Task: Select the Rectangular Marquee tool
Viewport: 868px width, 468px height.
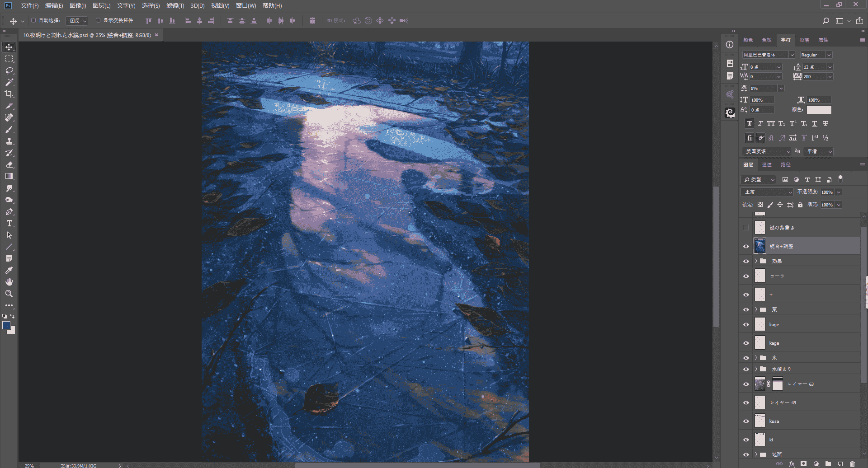Action: (x=9, y=59)
